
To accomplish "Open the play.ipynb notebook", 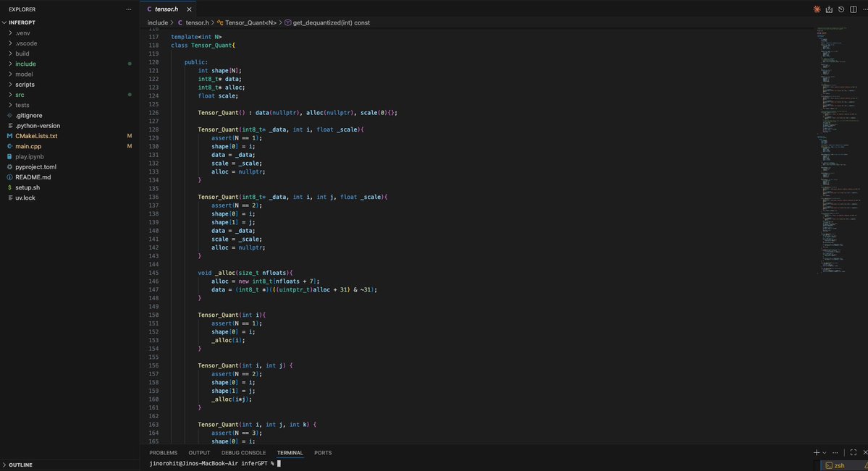I will [30, 156].
